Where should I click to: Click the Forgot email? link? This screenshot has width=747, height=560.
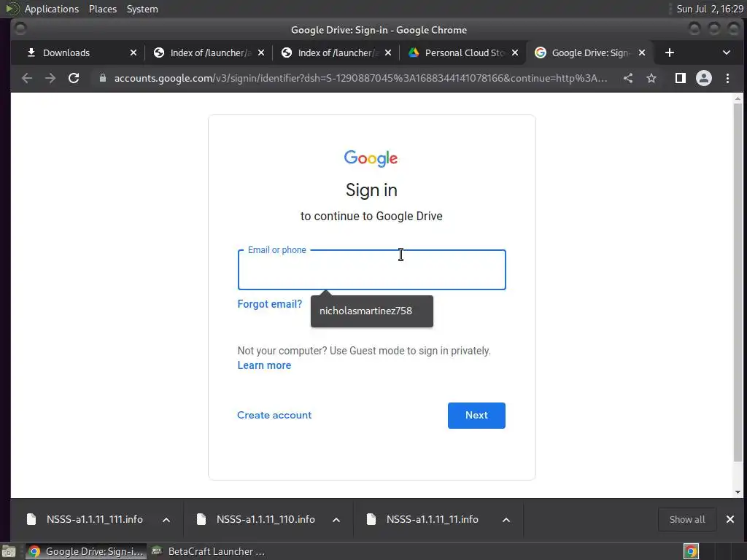[x=270, y=304]
